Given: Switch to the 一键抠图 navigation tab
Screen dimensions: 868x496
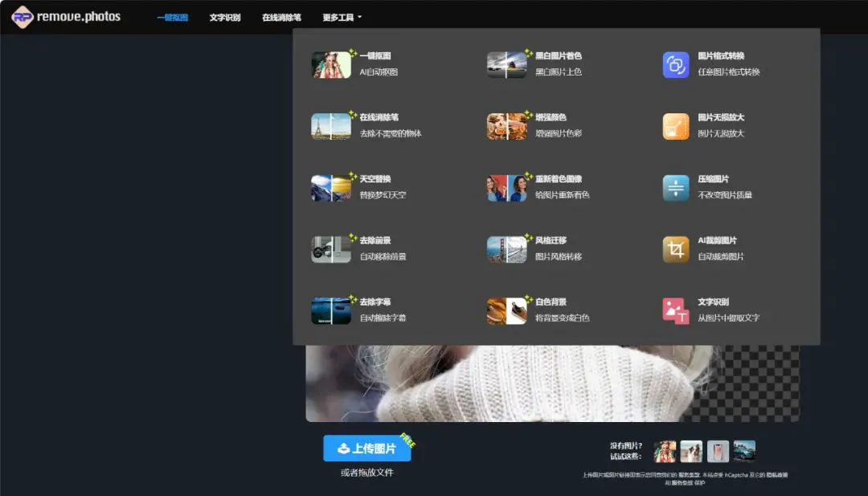Looking at the screenshot, I should point(172,17).
